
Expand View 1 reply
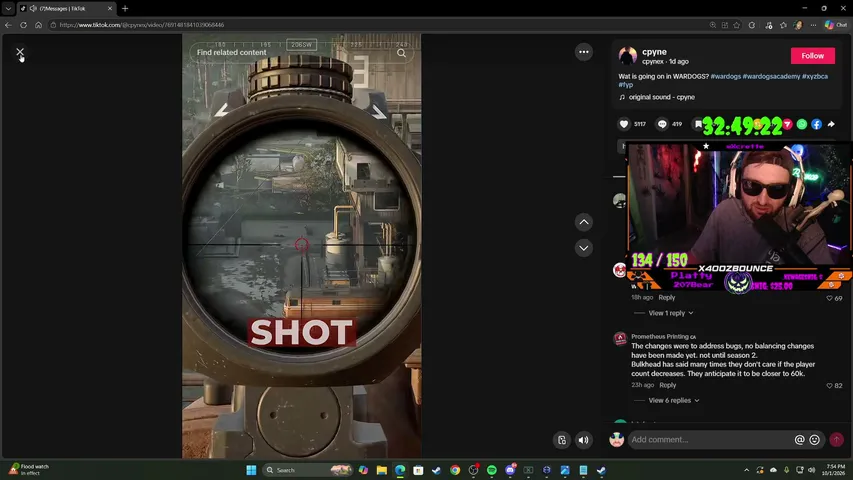pyautogui.click(x=671, y=313)
